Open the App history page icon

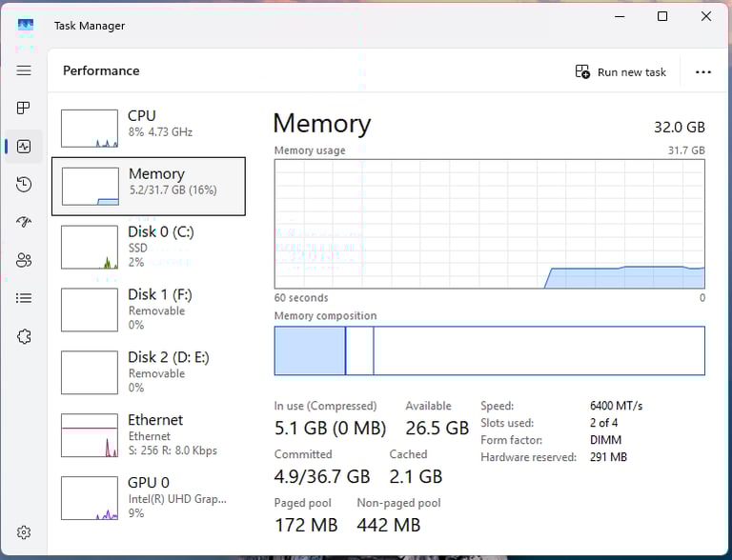click(x=24, y=185)
